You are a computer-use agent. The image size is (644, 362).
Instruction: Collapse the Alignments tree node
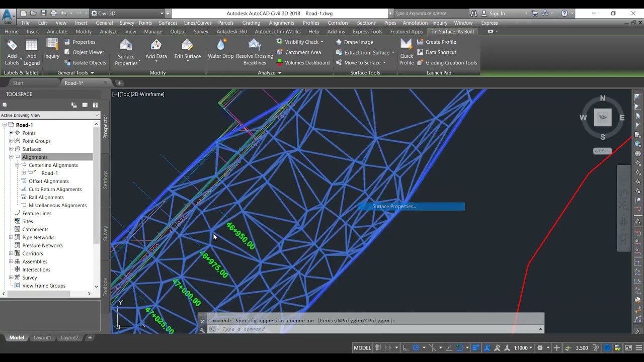click(x=11, y=157)
